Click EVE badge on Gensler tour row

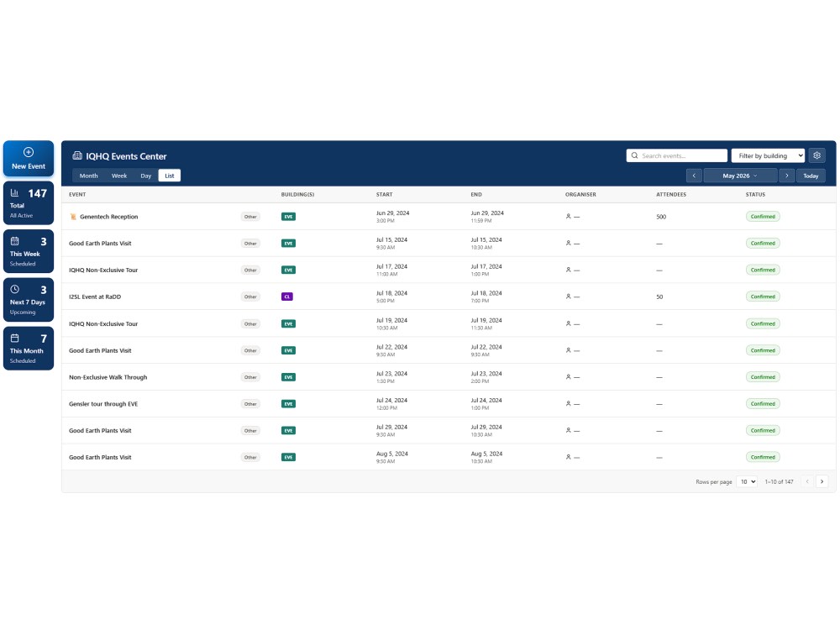[x=288, y=404]
